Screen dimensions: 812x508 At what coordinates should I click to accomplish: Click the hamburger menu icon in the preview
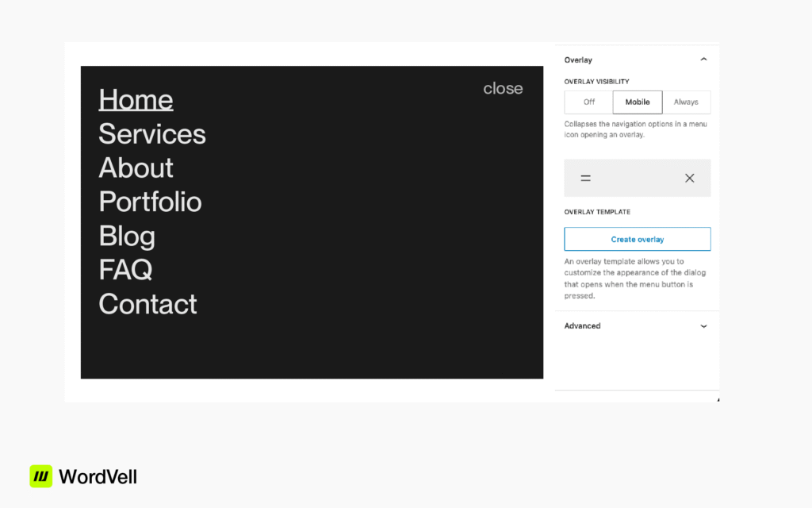click(585, 178)
